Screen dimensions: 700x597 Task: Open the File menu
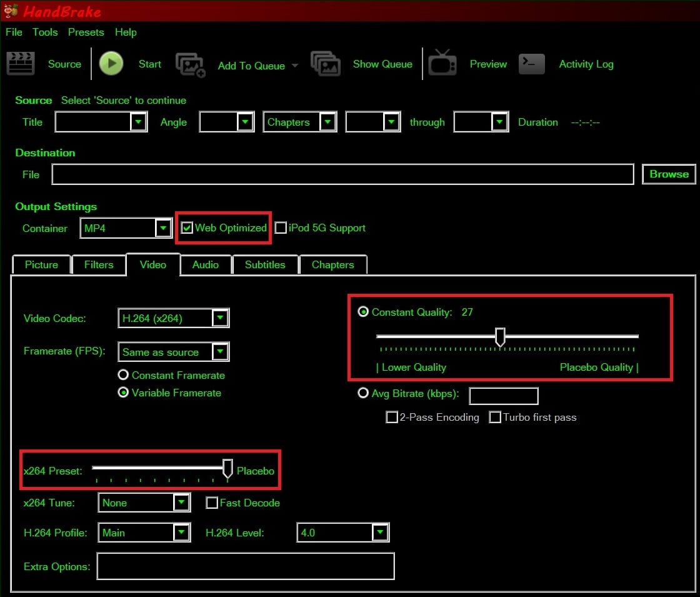pos(14,32)
